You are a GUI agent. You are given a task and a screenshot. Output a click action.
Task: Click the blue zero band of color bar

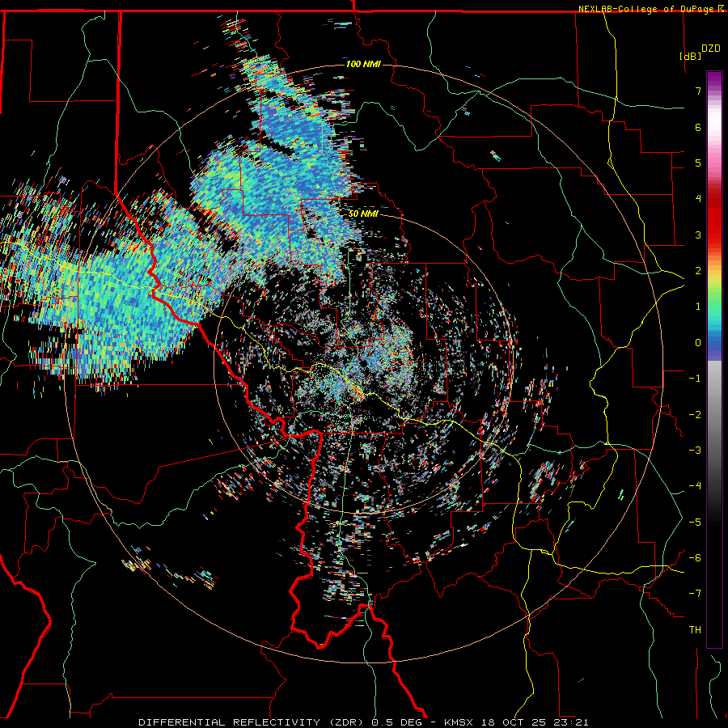pos(714,346)
